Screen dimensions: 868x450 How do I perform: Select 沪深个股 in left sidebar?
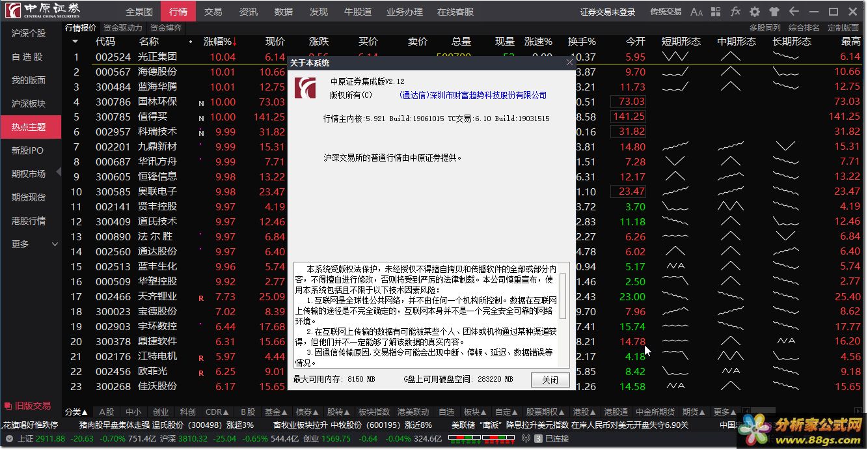29,33
